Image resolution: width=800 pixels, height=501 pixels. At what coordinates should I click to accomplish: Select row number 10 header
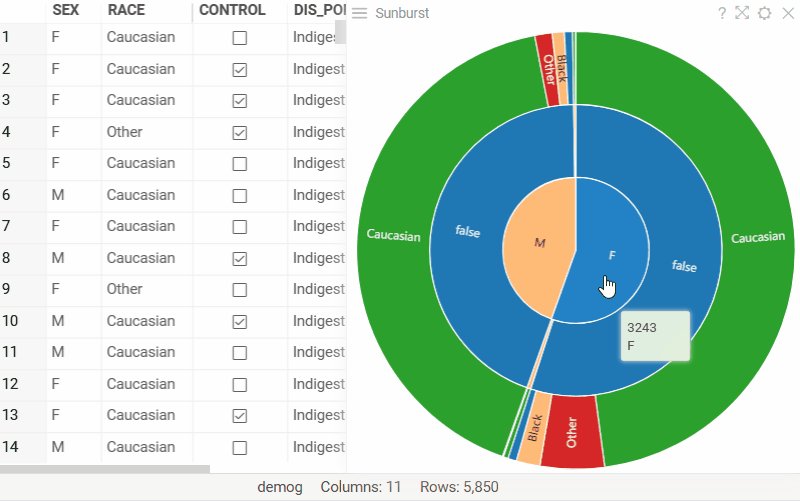click(x=23, y=321)
